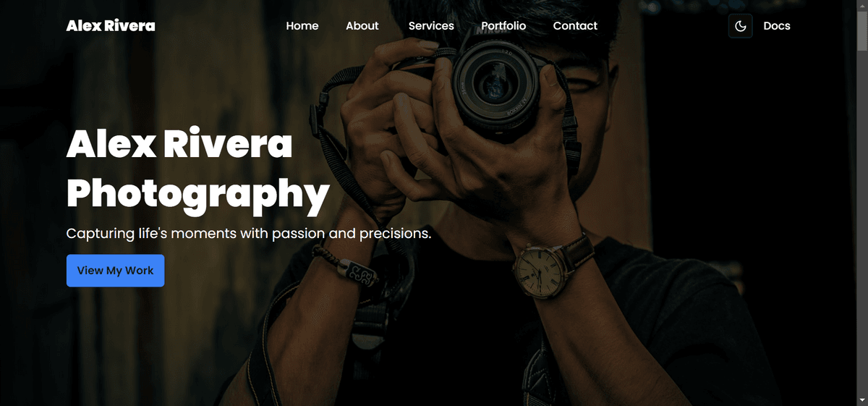Click the Alex Rivera logo in navbar
Screen dimensions: 868x406
tap(111, 26)
